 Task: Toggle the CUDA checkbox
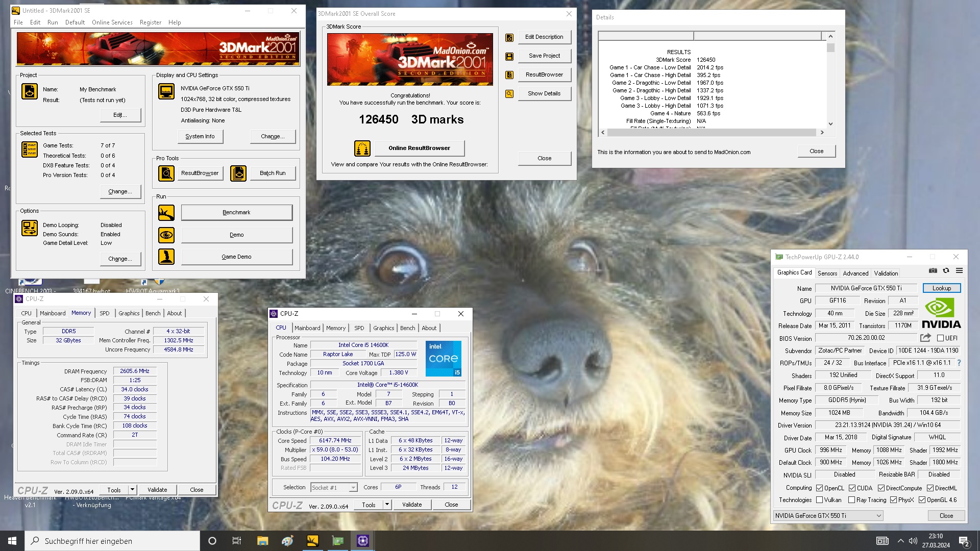(x=852, y=488)
